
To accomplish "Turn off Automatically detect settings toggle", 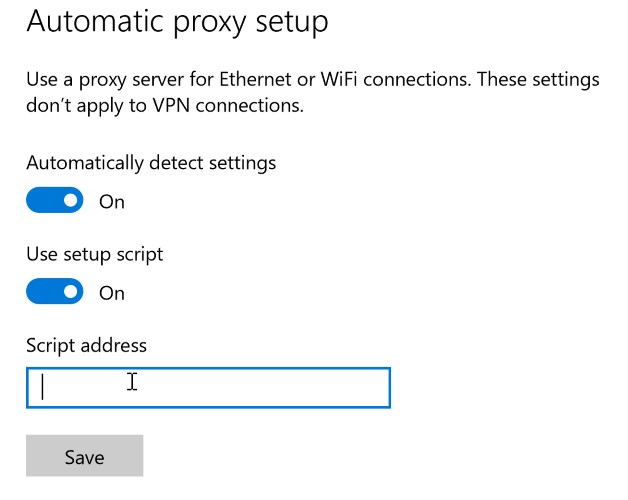I will click(x=54, y=200).
